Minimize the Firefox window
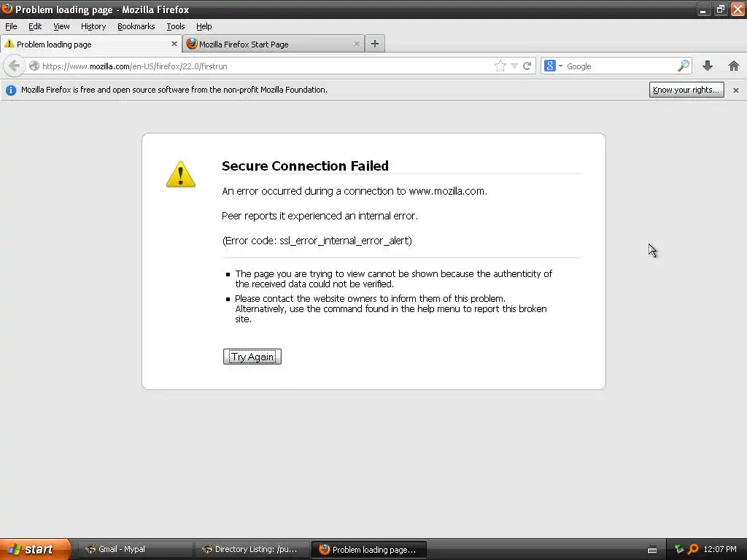 [x=703, y=9]
